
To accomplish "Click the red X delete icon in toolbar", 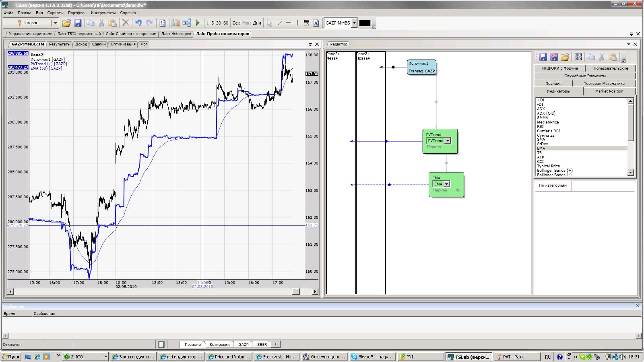I will [126, 23].
